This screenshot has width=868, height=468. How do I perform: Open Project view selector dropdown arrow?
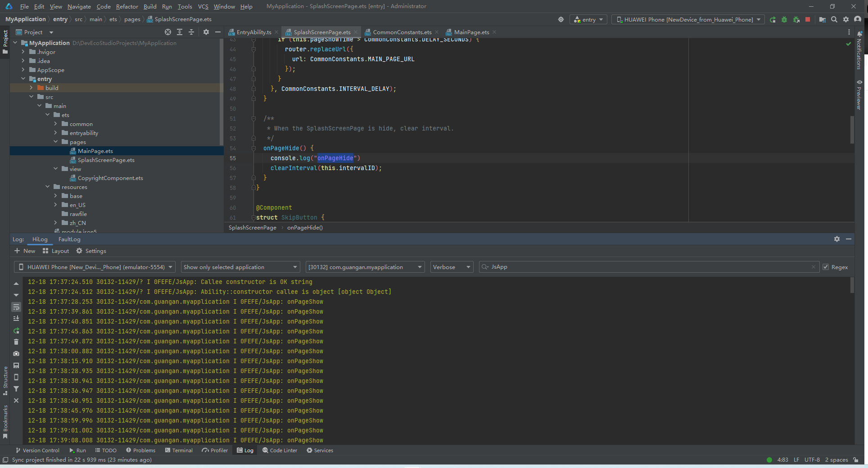(x=51, y=32)
